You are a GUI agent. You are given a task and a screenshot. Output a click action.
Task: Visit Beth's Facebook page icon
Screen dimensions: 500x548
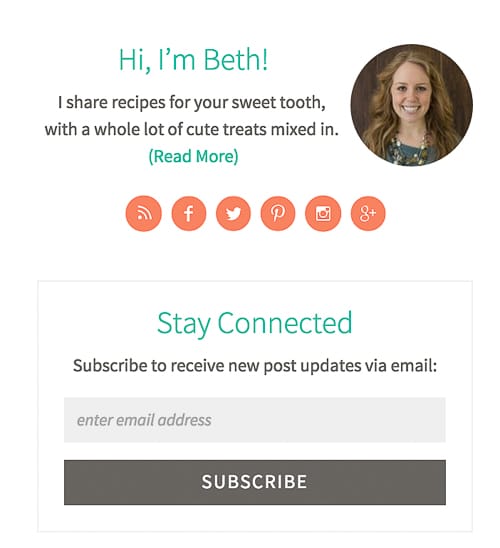point(189,213)
